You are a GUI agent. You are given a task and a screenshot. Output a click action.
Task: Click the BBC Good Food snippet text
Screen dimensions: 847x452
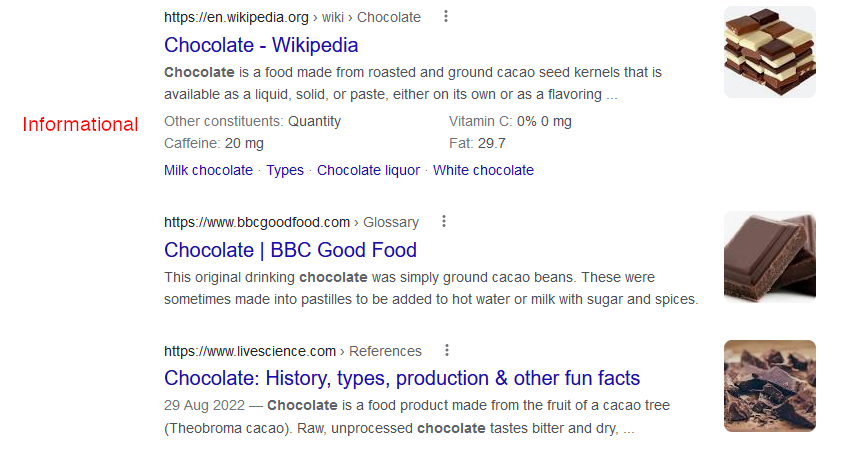pos(431,288)
